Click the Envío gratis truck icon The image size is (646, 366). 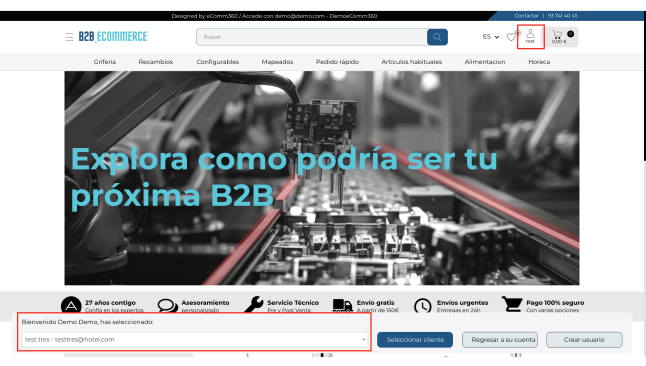point(342,305)
